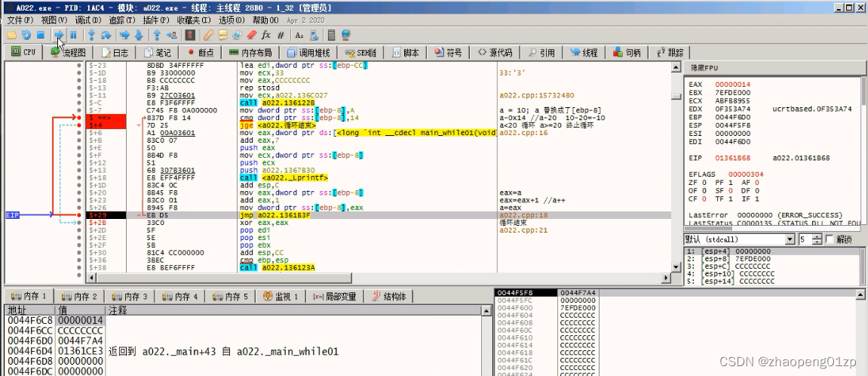Select stack address 0044F5F8
868x376 pixels.
tap(515, 293)
